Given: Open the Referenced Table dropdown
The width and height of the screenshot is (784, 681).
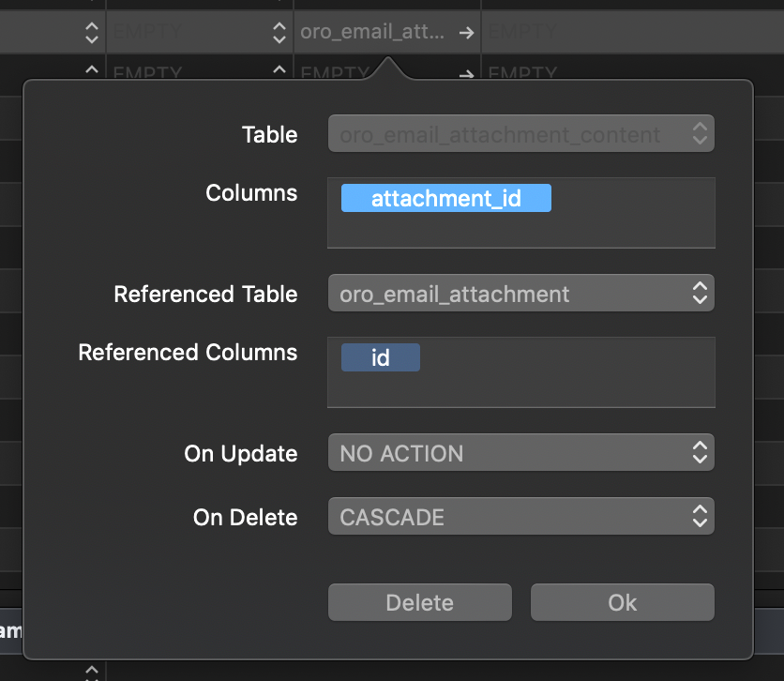Looking at the screenshot, I should tap(521, 293).
